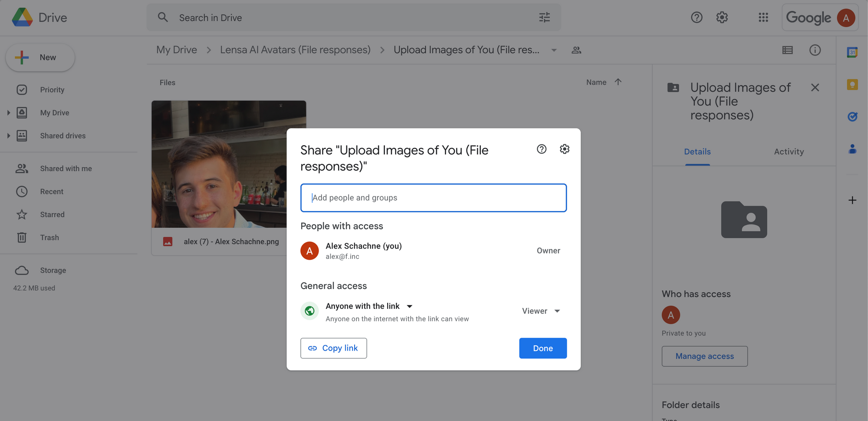Open the Google apps grid
The height and width of the screenshot is (421, 868).
(763, 17)
